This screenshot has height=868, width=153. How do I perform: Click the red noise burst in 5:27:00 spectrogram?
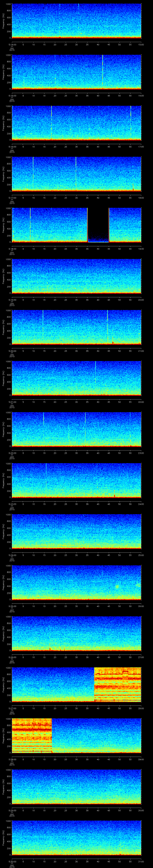(x=117, y=684)
